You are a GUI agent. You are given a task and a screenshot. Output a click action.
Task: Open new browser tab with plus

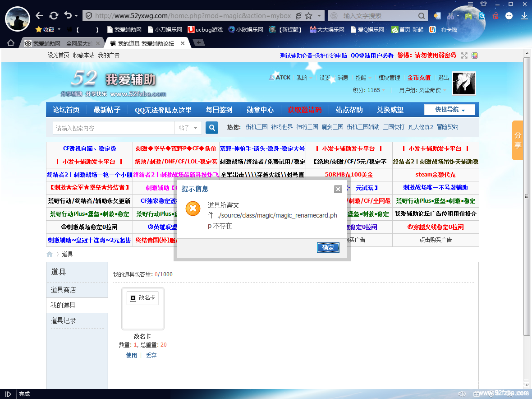click(x=199, y=43)
